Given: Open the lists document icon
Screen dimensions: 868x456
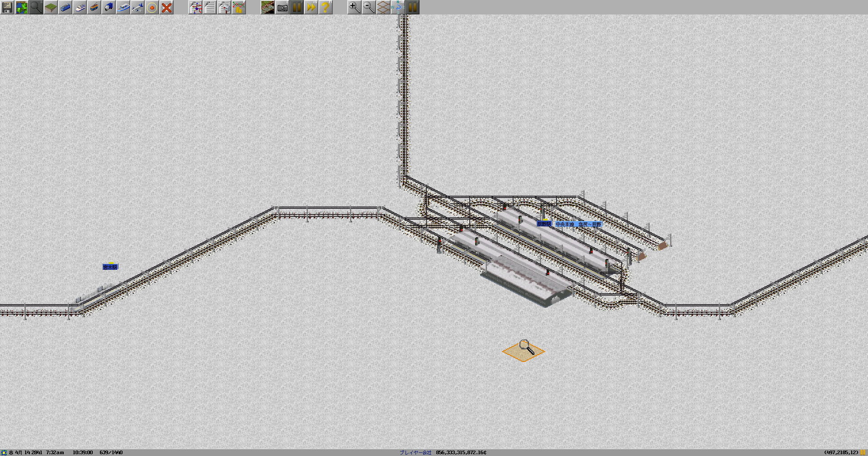Looking at the screenshot, I should [210, 7].
